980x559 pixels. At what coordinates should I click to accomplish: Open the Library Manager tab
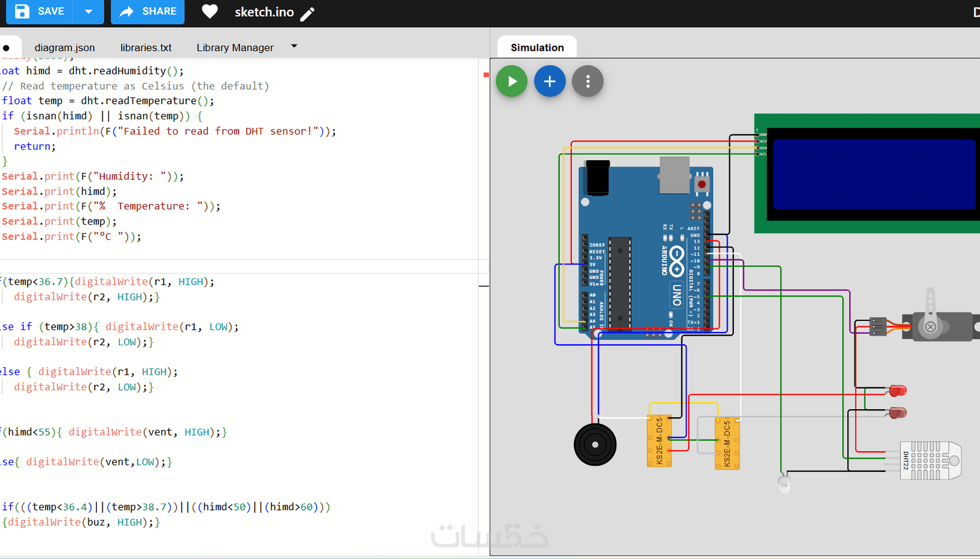point(235,47)
